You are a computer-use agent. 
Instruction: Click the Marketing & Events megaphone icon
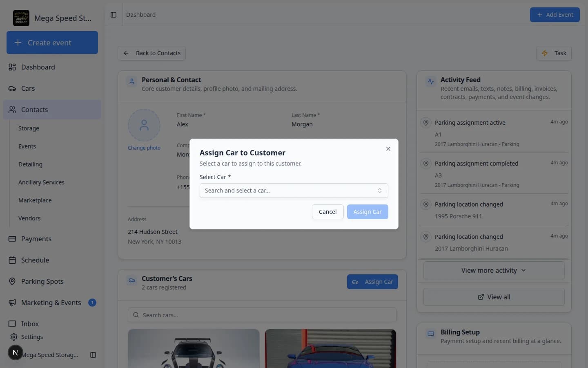(12, 303)
